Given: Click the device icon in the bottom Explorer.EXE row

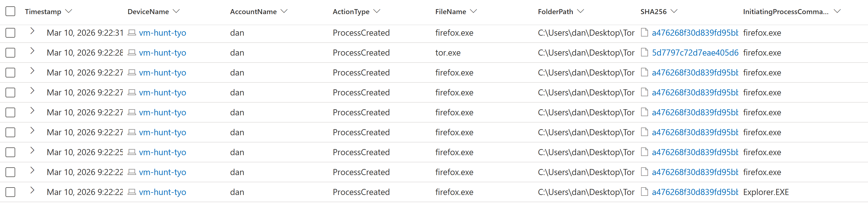Looking at the screenshot, I should [132, 192].
